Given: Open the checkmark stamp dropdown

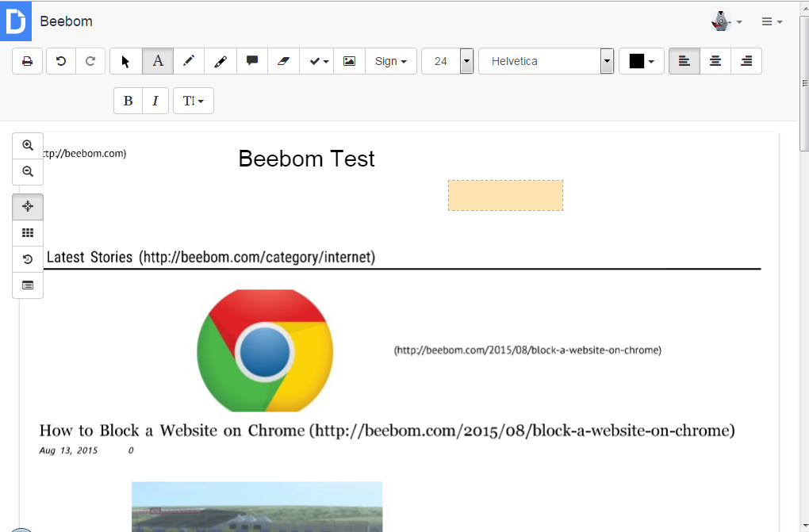Looking at the screenshot, I should click(316, 61).
